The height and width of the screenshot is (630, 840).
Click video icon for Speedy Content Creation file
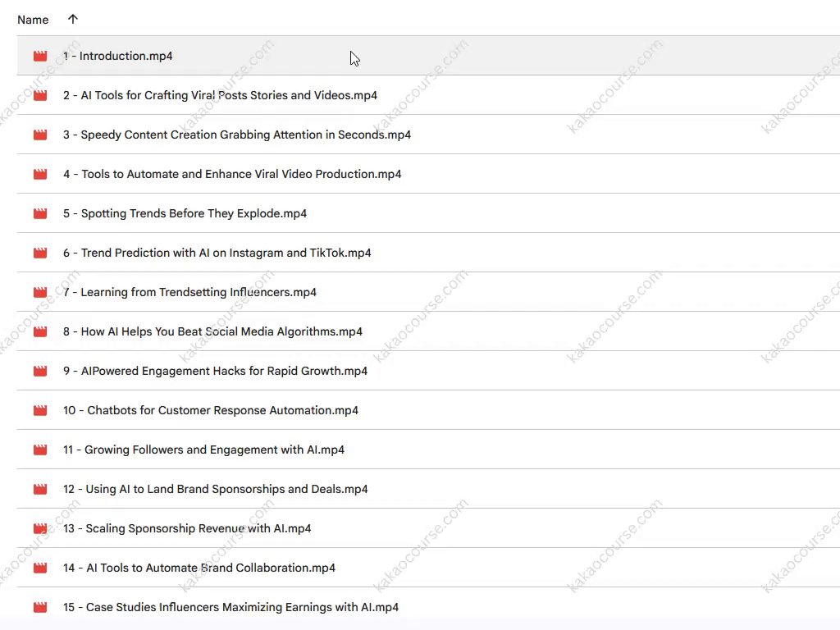point(40,135)
